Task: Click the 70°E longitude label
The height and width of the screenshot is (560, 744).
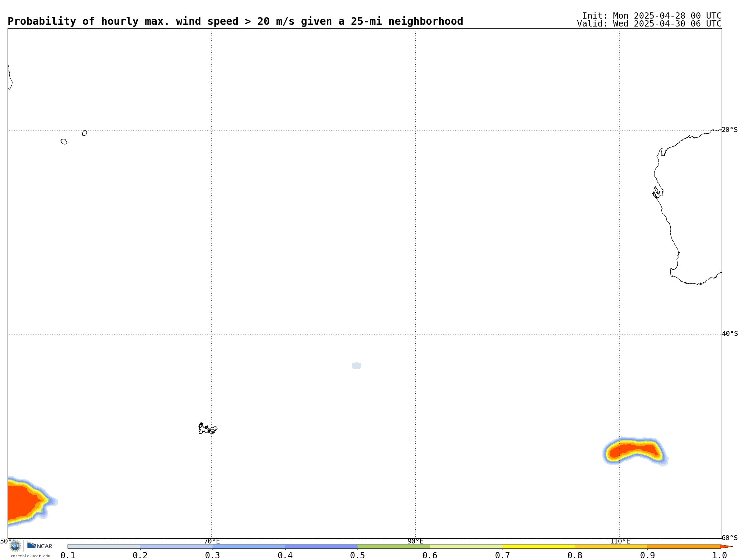Action: click(212, 541)
